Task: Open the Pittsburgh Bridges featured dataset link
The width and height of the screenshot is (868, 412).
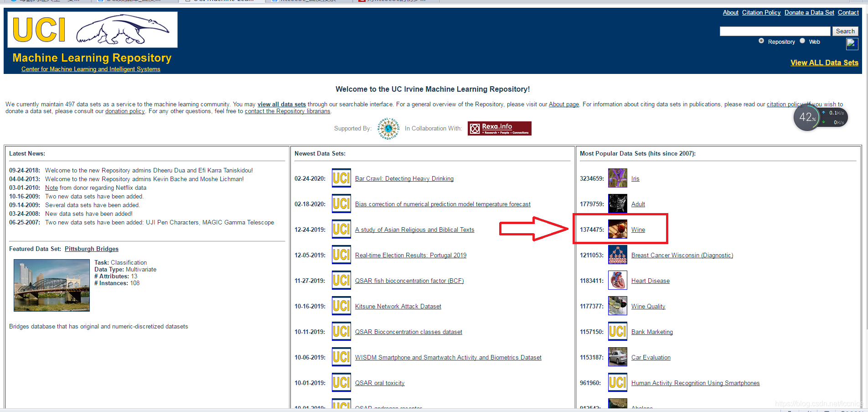Action: pyautogui.click(x=92, y=249)
